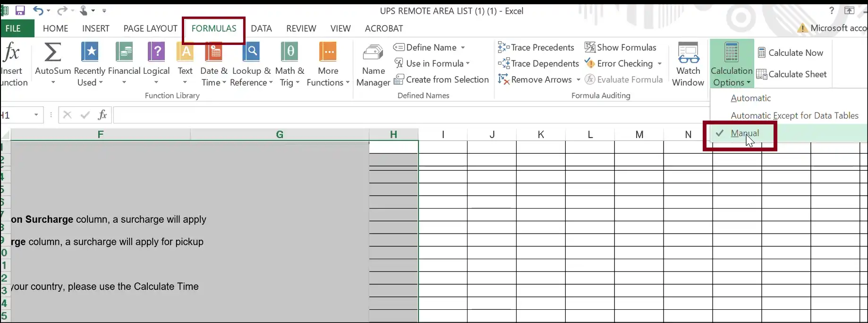The height and width of the screenshot is (323, 868).
Task: Select the checked Manual calculation option
Action: tap(745, 133)
